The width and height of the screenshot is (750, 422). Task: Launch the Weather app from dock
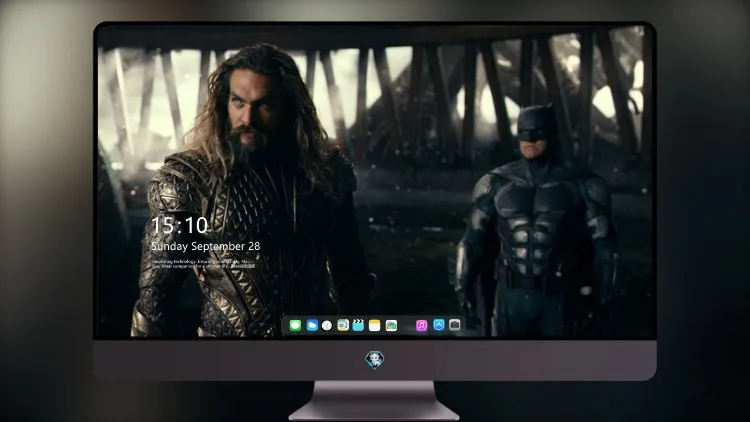pos(312,326)
